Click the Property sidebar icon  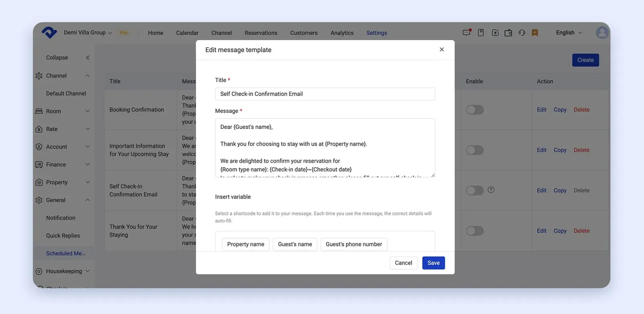(x=39, y=182)
